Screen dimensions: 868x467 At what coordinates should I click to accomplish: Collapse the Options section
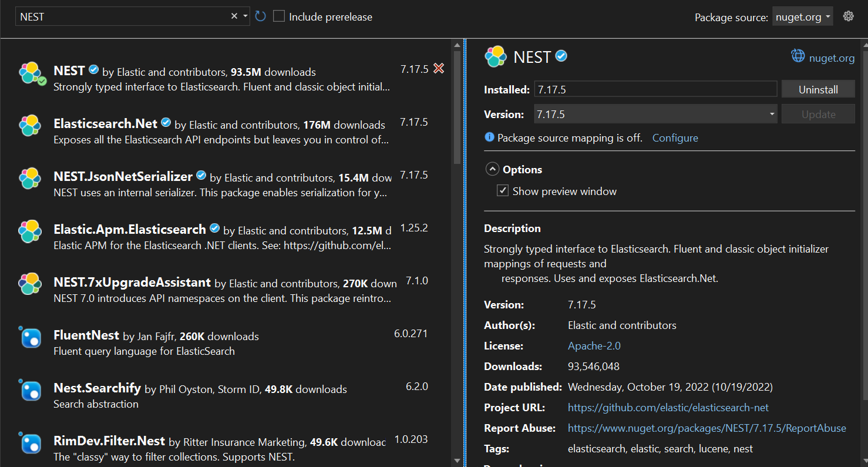pos(492,169)
